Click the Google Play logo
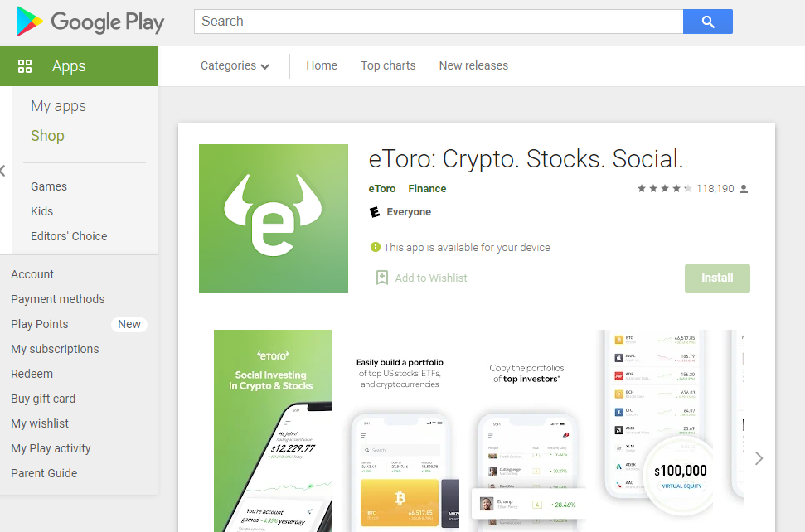 90,22
